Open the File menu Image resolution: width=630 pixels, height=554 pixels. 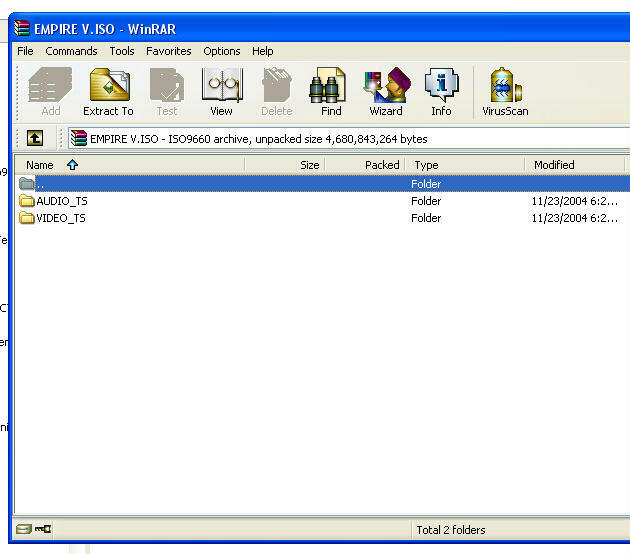coord(25,51)
